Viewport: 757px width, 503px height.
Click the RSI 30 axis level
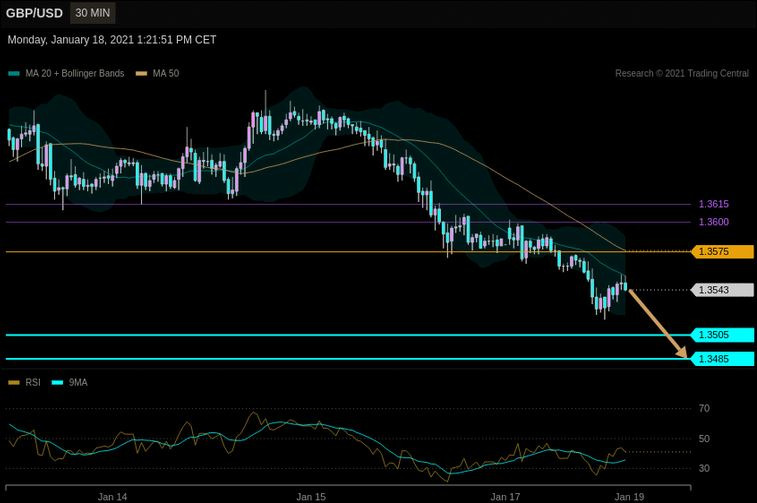pos(704,468)
